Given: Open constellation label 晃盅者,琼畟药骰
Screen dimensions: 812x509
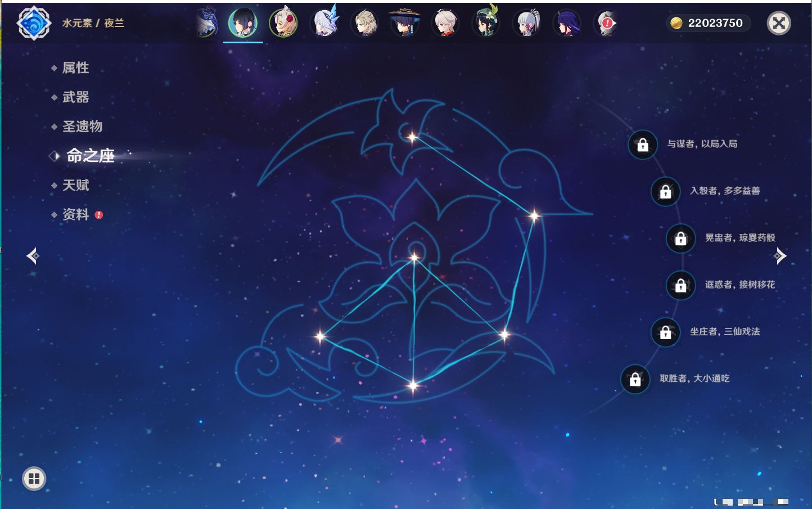Looking at the screenshot, I should click(741, 237).
